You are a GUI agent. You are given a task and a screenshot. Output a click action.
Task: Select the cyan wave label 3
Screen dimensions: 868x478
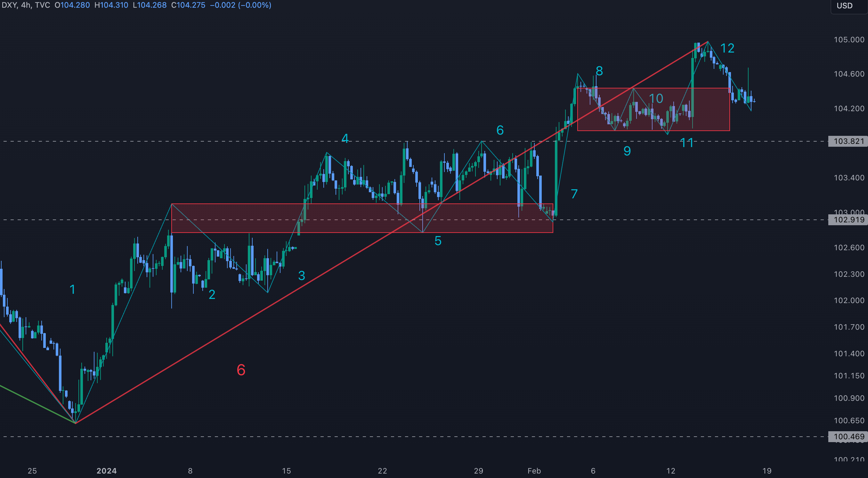[302, 276]
